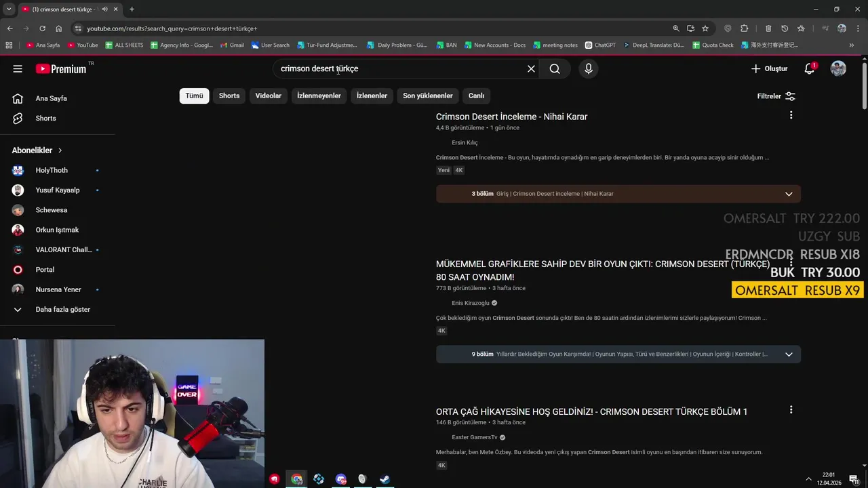Open the Crimson Desert İnceleme - Nihai Karar video

511,117
